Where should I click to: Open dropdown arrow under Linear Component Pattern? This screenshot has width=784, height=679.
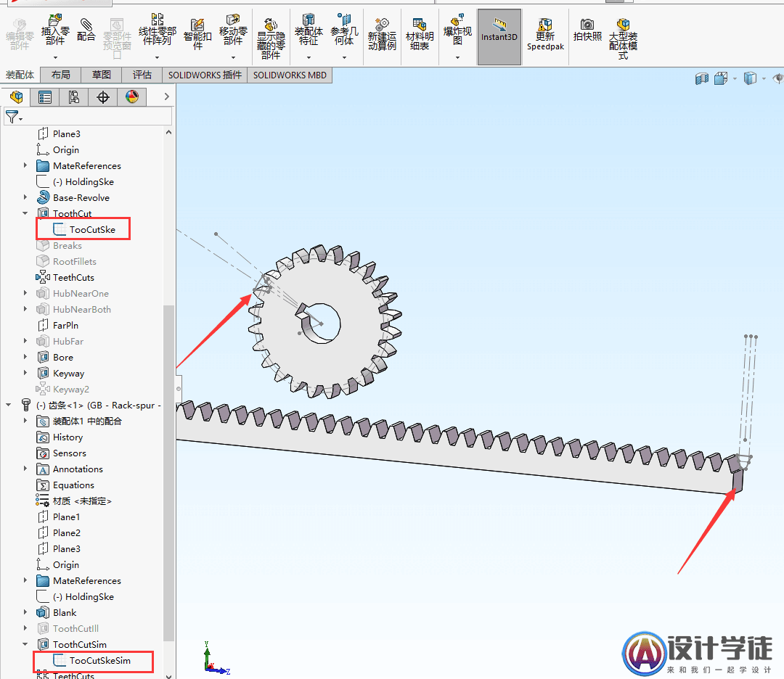[157, 57]
